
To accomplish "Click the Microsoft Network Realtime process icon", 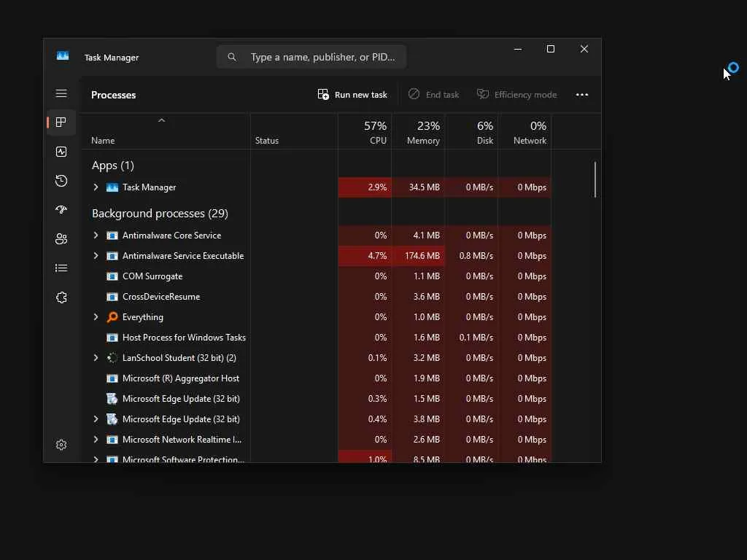I will point(112,440).
